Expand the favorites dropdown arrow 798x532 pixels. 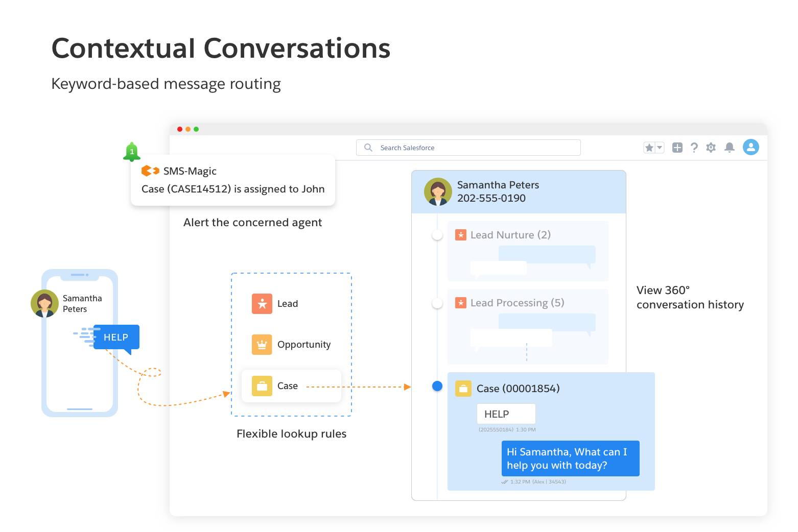click(660, 148)
